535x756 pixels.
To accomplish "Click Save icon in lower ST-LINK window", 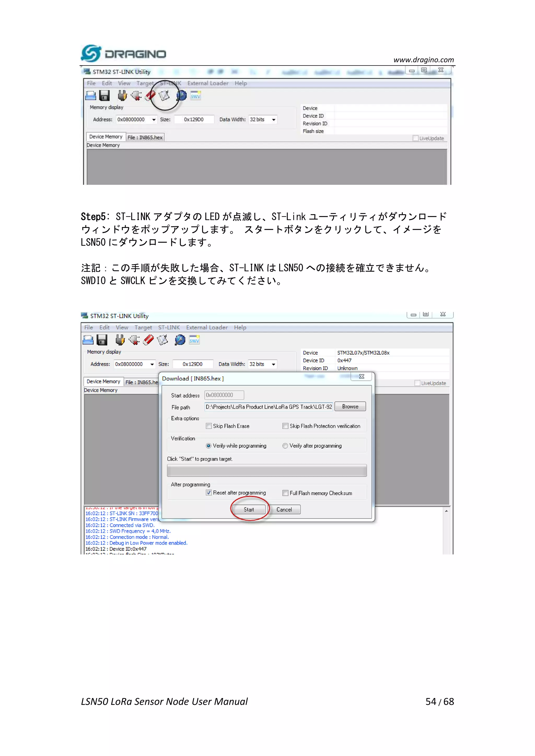I will pyautogui.click(x=102, y=340).
